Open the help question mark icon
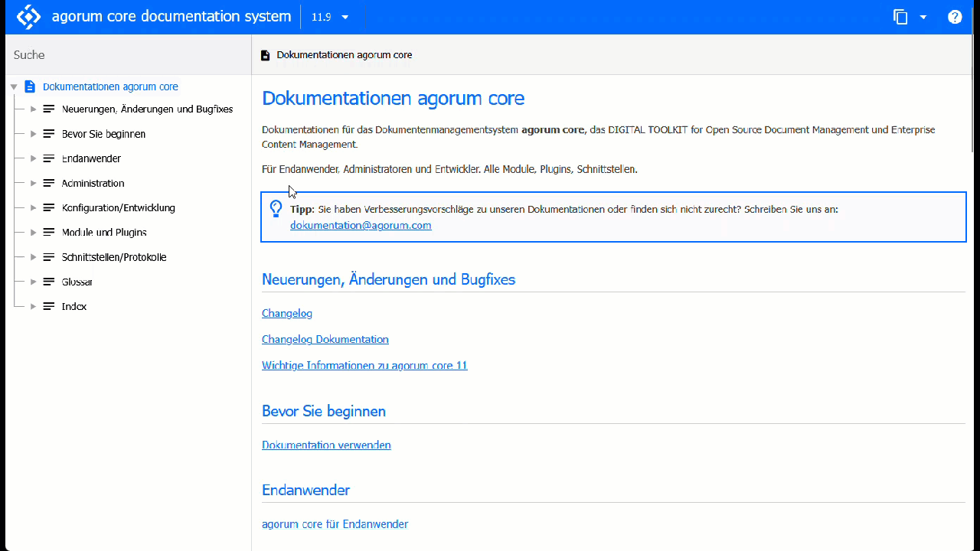 pyautogui.click(x=955, y=17)
